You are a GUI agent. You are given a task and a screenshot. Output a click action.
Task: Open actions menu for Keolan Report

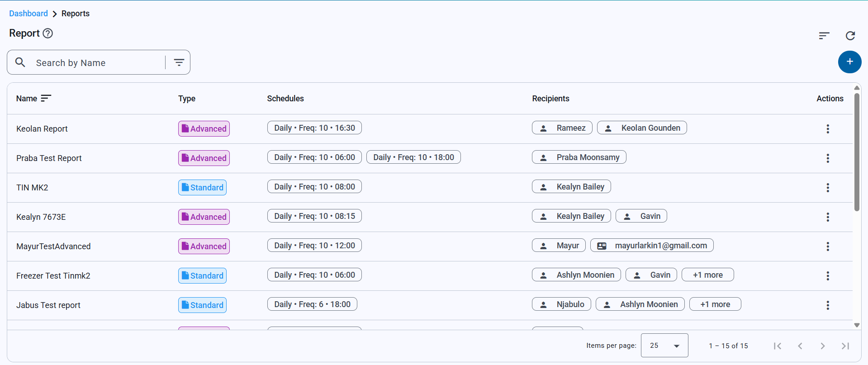(827, 129)
